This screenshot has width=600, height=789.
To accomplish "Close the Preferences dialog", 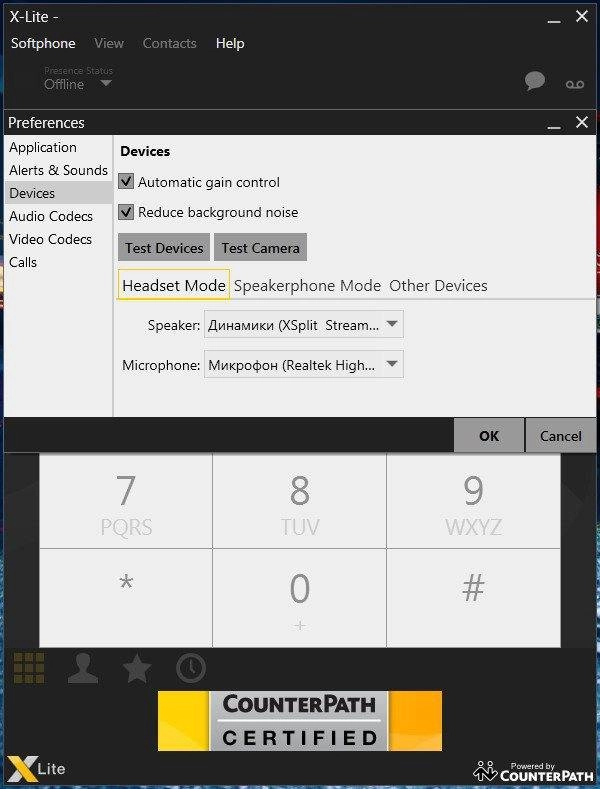I will tap(582, 122).
